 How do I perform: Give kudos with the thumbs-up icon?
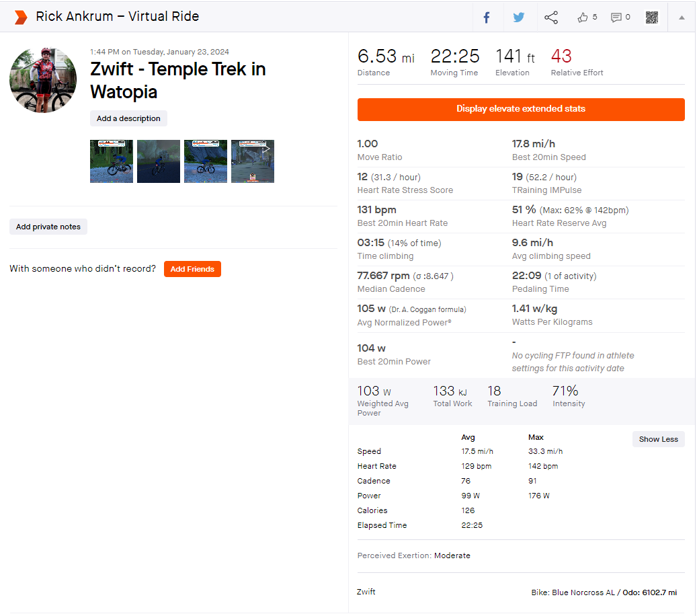point(582,17)
